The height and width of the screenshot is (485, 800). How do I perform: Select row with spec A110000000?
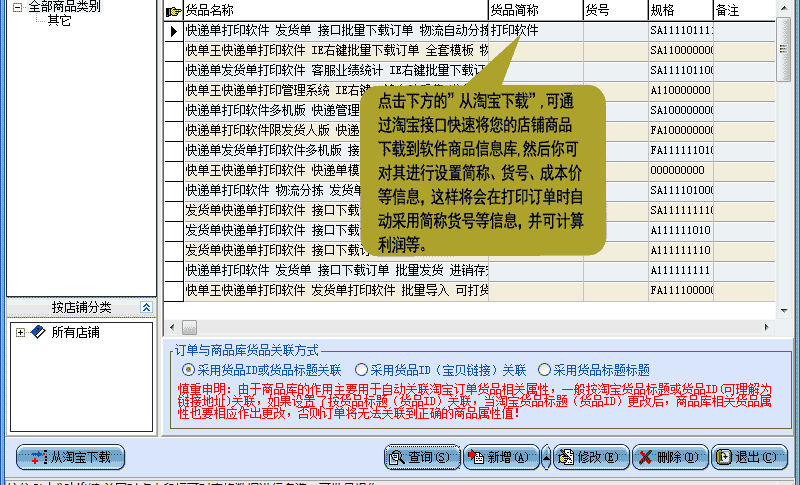[x=469, y=90]
